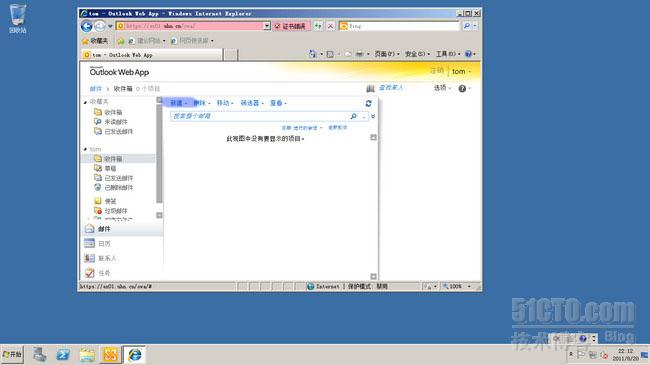The image size is (650, 365).
Task: Switch to 邮件 mail module
Action: point(122,229)
